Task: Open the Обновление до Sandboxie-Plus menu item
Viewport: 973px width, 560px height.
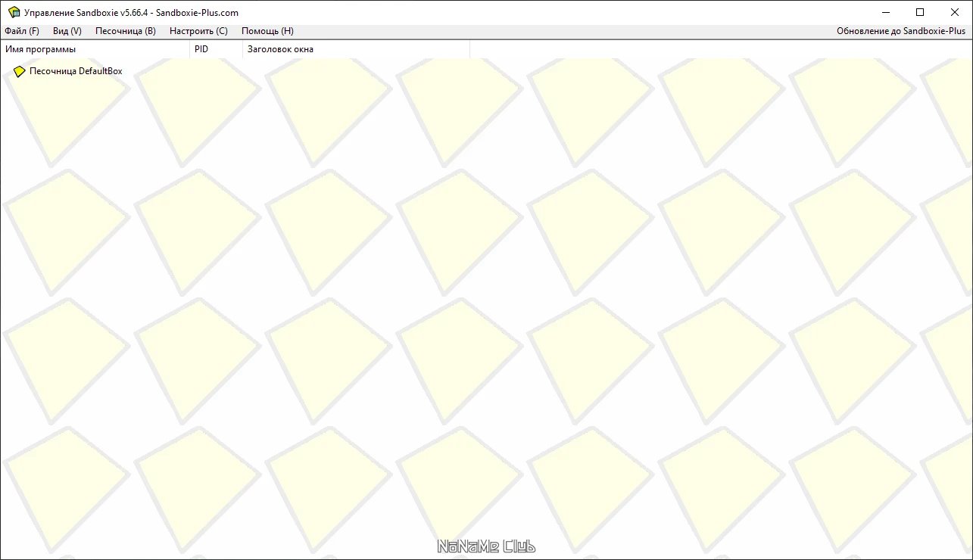Action: [x=901, y=31]
